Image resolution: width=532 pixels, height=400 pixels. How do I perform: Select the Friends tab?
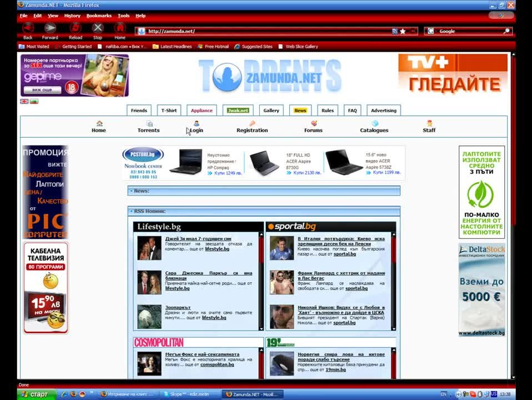point(139,111)
